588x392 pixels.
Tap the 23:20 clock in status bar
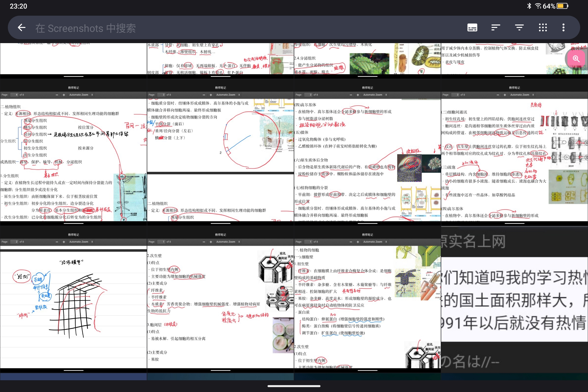coord(18,6)
